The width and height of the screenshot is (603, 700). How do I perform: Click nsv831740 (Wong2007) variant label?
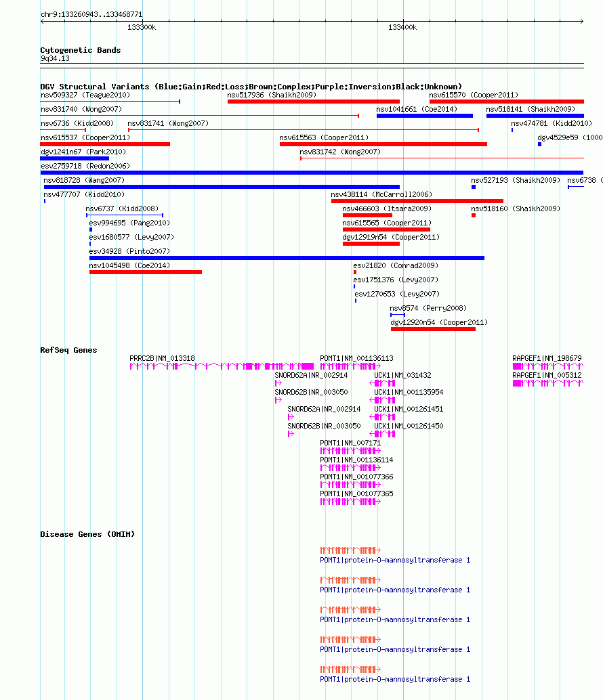pos(81,110)
